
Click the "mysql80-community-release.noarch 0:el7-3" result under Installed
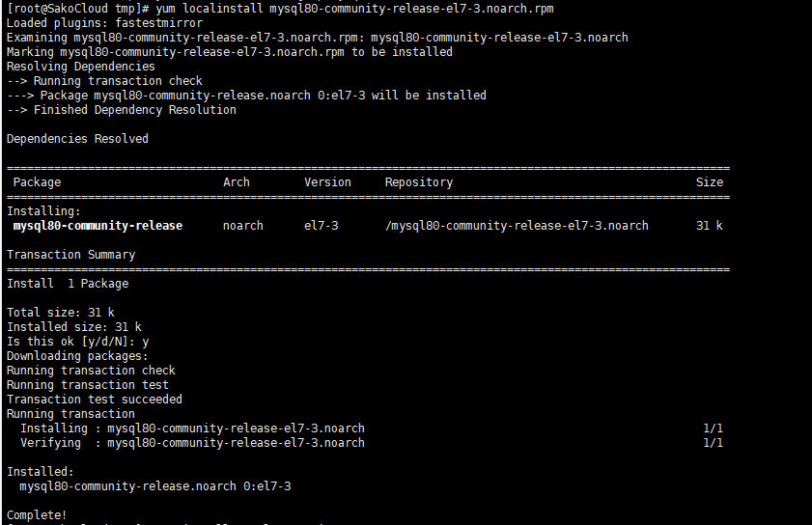coord(155,486)
